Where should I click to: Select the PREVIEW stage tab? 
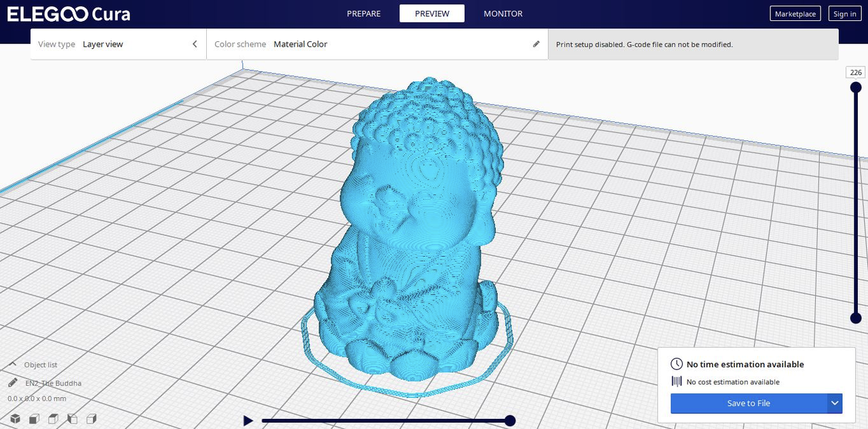pyautogui.click(x=432, y=14)
